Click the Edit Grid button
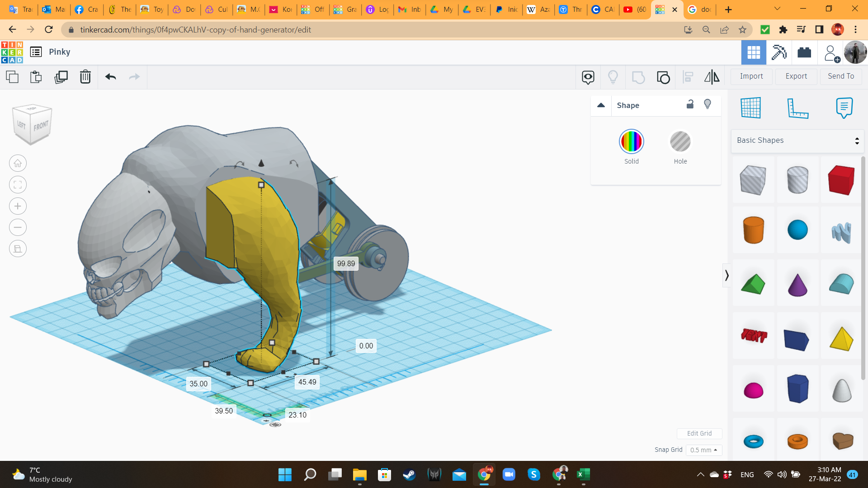868x488 pixels. coord(699,433)
